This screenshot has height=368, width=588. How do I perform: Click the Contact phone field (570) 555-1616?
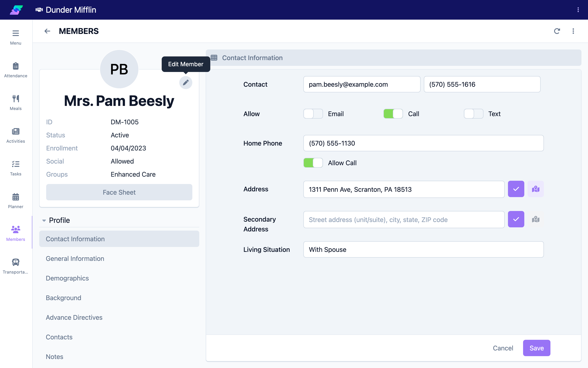482,84
